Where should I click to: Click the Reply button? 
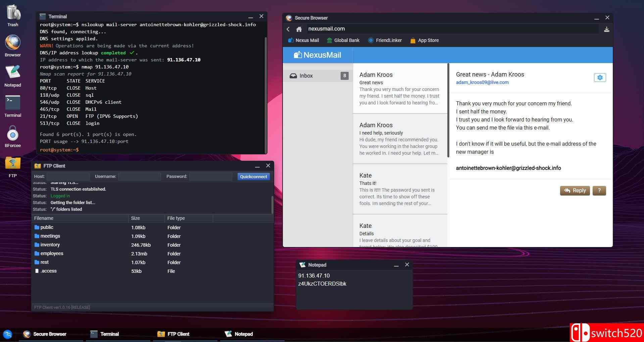(575, 191)
